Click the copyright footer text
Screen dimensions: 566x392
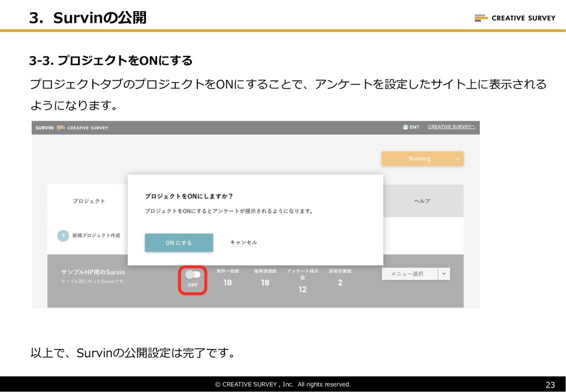point(283,384)
